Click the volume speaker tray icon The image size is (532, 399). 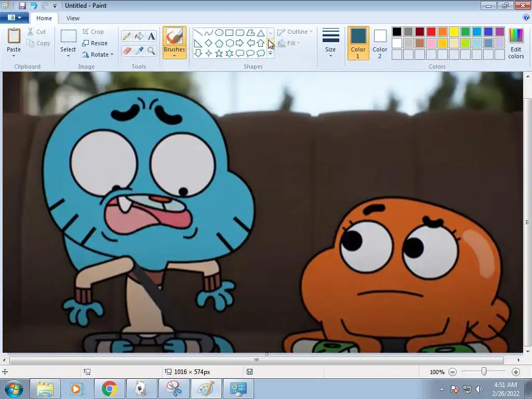479,389
